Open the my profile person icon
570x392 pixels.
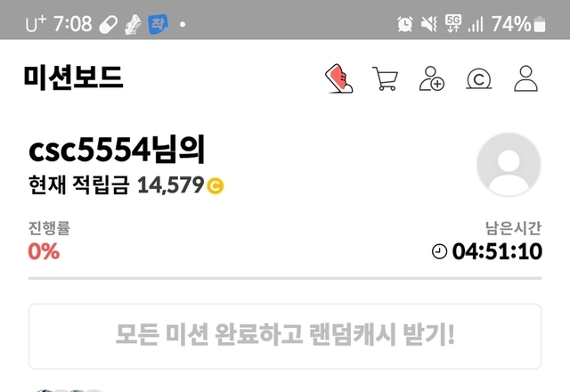[x=525, y=78]
